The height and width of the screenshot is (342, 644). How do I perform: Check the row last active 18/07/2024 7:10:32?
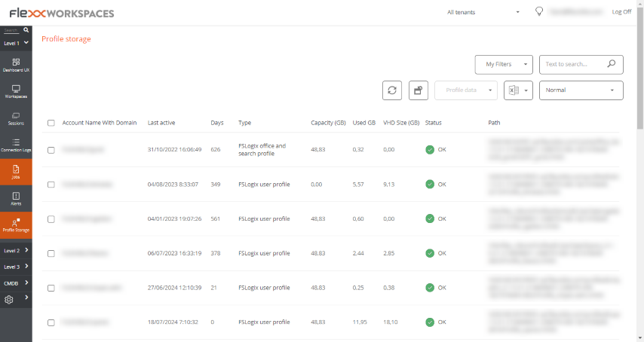51,322
